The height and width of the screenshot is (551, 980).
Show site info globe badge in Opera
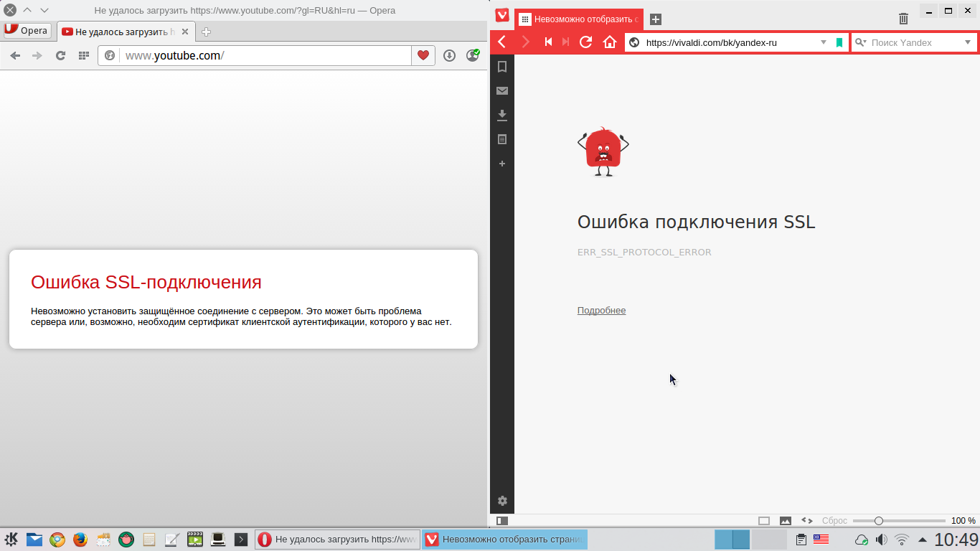click(x=110, y=55)
